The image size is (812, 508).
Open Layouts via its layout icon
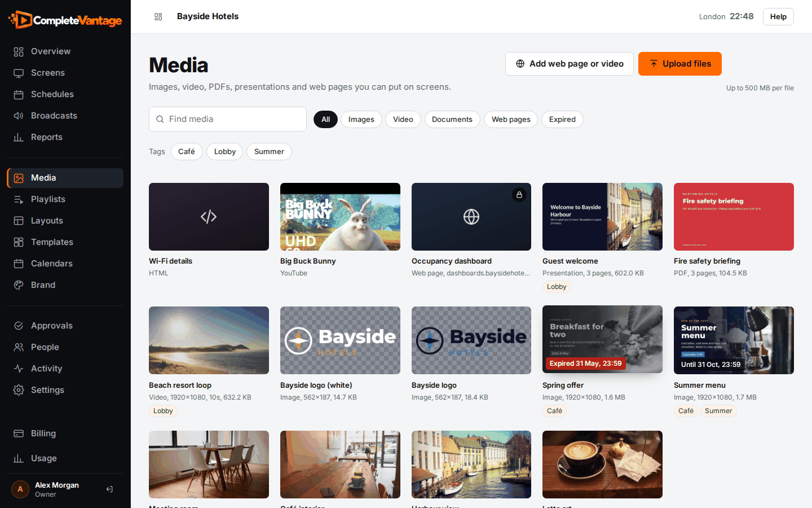[x=19, y=221]
